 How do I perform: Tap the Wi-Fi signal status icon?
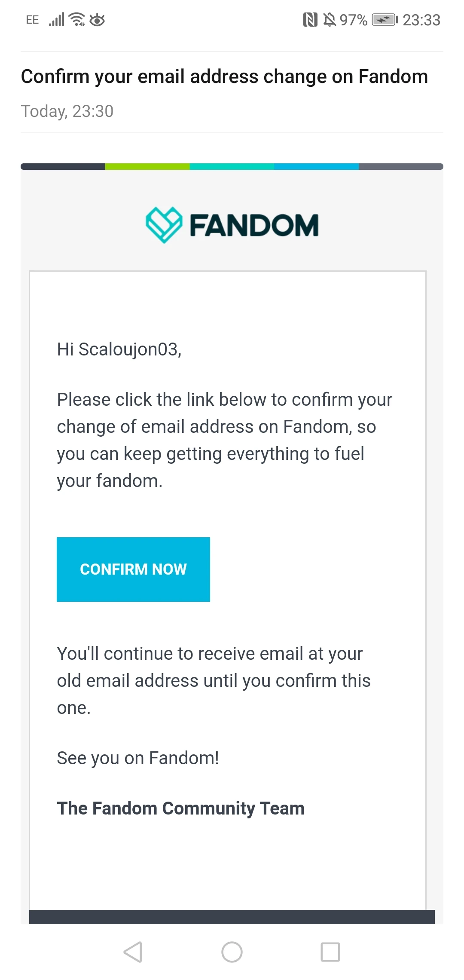[77, 19]
